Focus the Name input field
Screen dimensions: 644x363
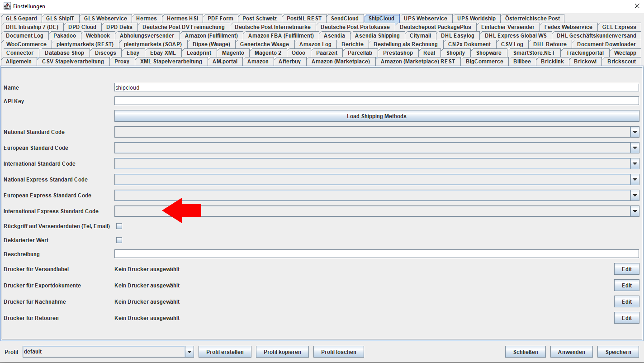(377, 87)
